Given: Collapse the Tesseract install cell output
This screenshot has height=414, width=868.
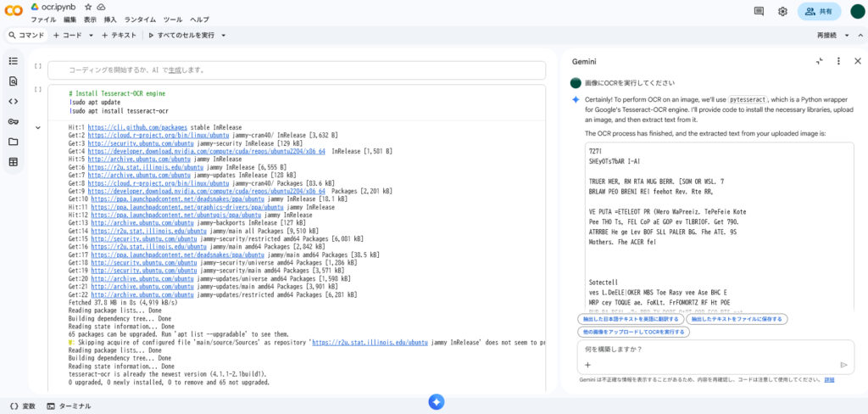Looking at the screenshot, I should pos(37,128).
